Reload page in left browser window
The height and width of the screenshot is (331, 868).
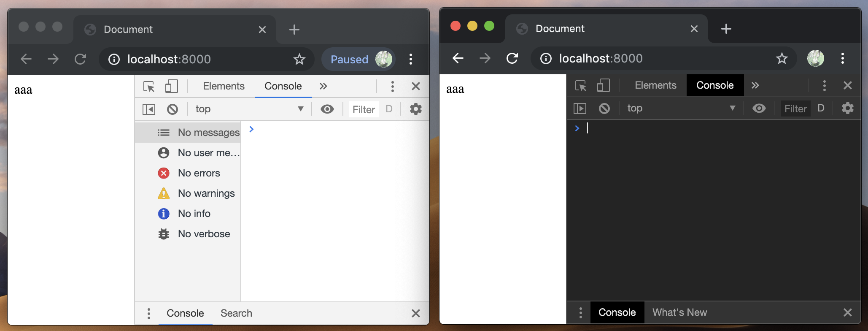coord(80,59)
